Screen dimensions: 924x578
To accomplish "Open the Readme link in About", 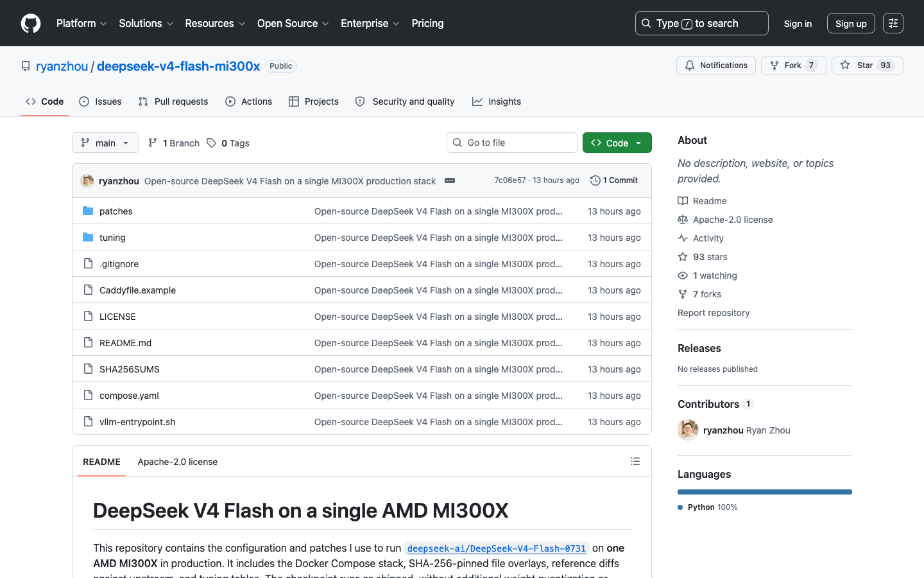I will 703,201.
